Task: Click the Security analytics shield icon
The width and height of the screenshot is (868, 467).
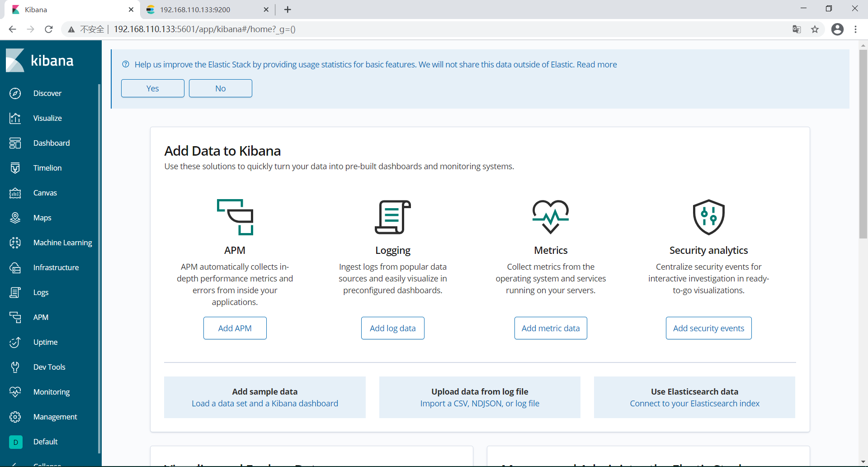Action: [x=709, y=217]
